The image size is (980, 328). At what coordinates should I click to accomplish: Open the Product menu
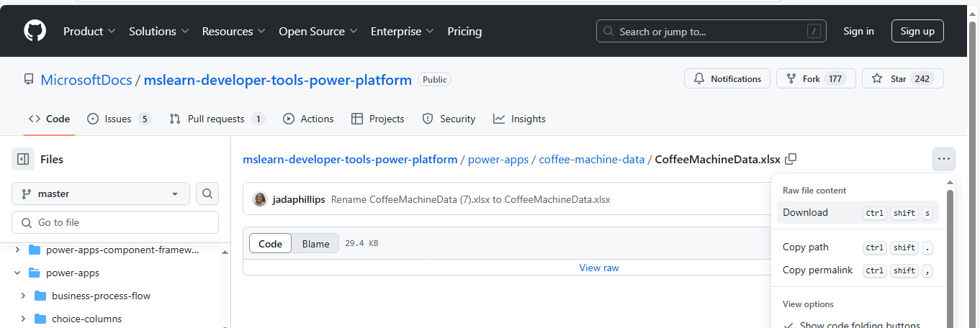click(89, 32)
